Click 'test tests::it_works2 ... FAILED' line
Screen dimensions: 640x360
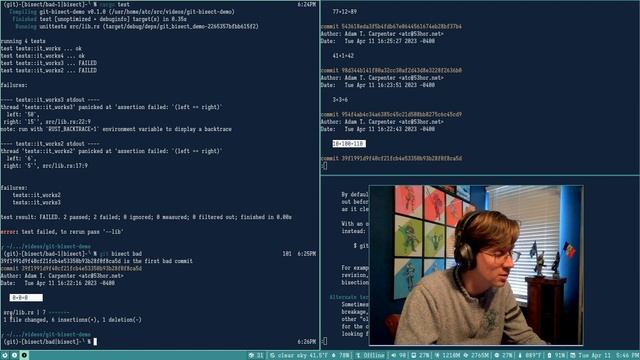pyautogui.click(x=49, y=70)
